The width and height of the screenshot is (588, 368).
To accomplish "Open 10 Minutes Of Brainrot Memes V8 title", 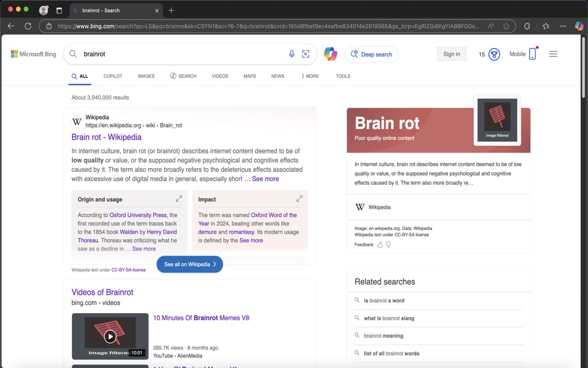I will (201, 318).
